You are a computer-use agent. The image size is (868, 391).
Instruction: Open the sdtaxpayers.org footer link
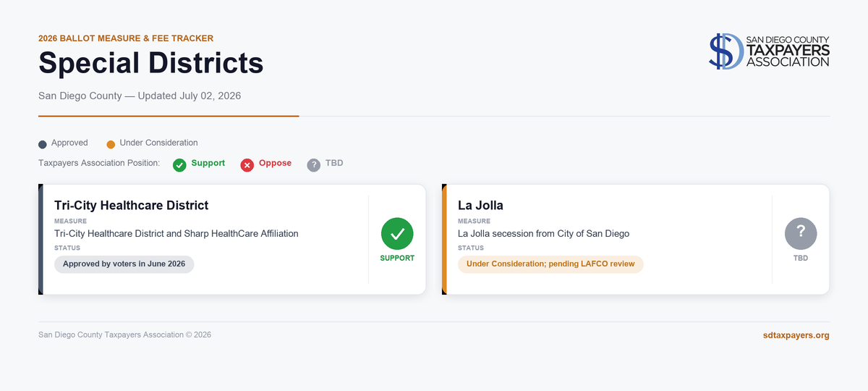point(796,335)
